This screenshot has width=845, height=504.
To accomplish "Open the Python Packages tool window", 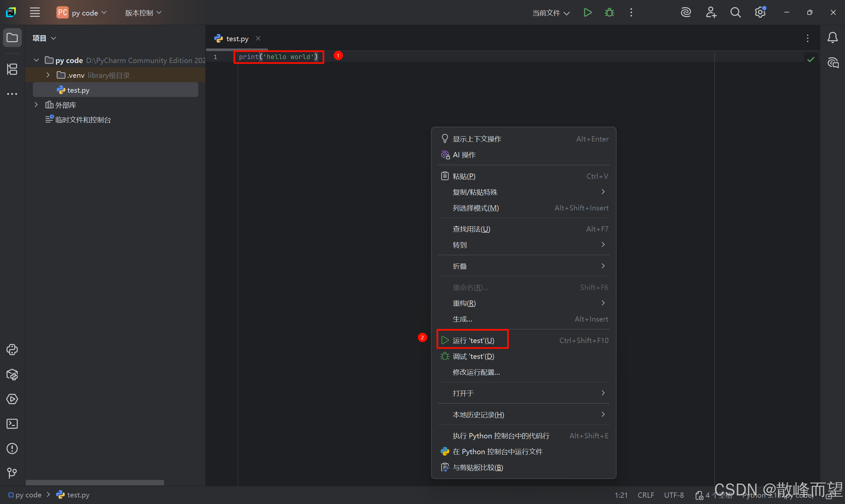I will tap(12, 374).
